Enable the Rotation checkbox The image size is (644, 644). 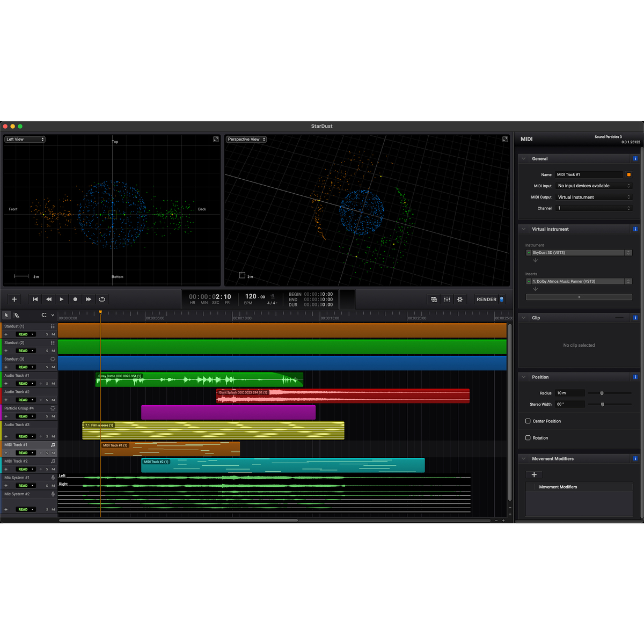coord(528,438)
